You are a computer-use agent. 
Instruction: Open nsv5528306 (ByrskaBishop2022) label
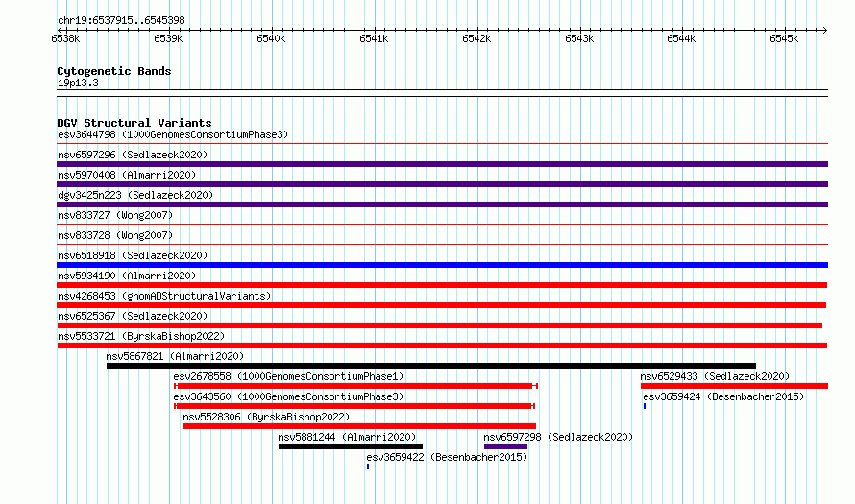266,417
